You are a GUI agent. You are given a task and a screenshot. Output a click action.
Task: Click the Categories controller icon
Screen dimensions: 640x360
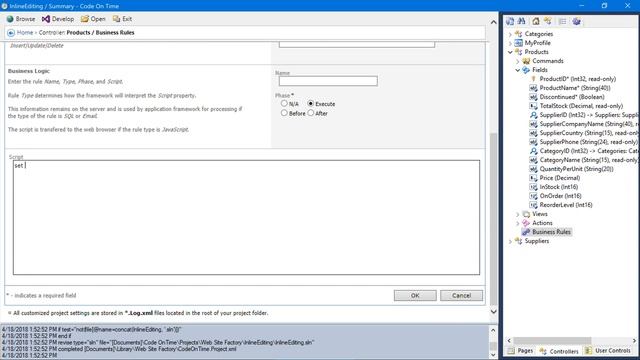pyautogui.click(x=518, y=34)
